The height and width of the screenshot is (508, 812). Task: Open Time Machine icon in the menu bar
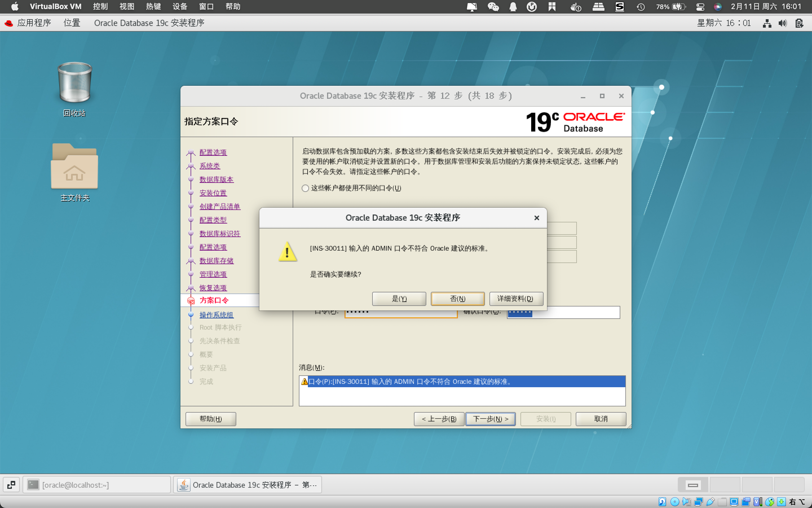coord(641,6)
